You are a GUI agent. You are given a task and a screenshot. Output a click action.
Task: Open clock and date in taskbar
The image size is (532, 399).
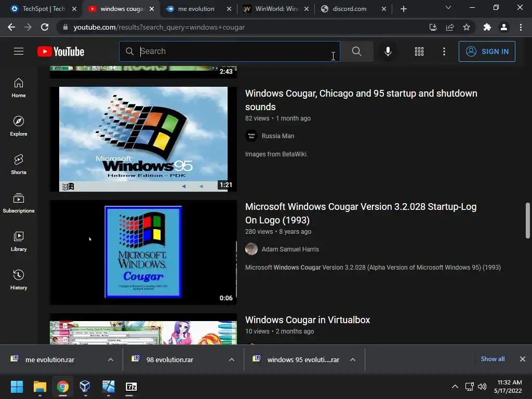click(x=508, y=387)
